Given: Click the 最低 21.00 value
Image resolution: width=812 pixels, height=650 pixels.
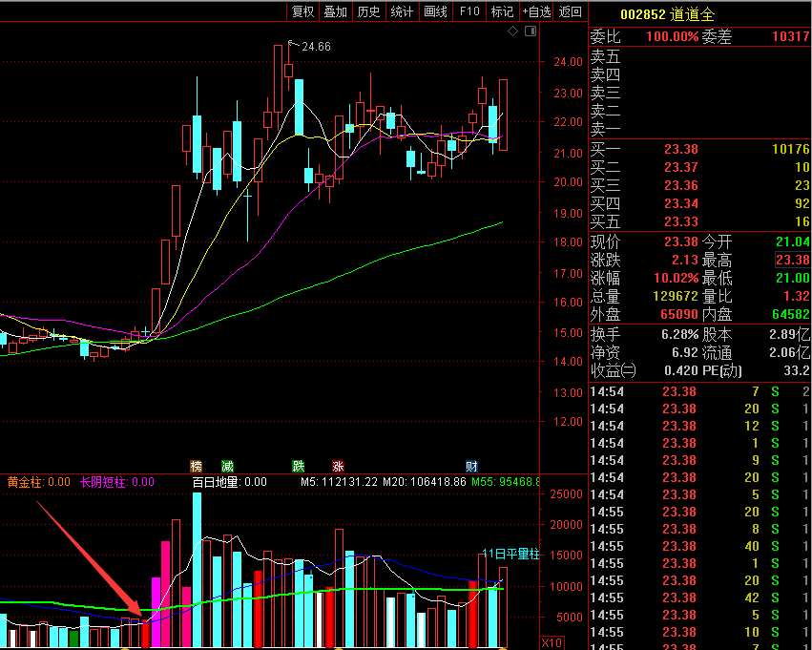Looking at the screenshot, I should pyautogui.click(x=793, y=278).
